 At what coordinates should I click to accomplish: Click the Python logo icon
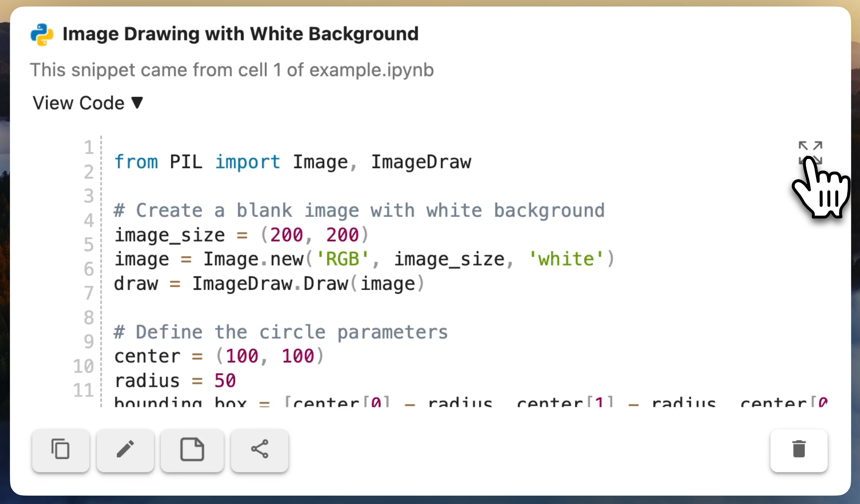[42, 35]
